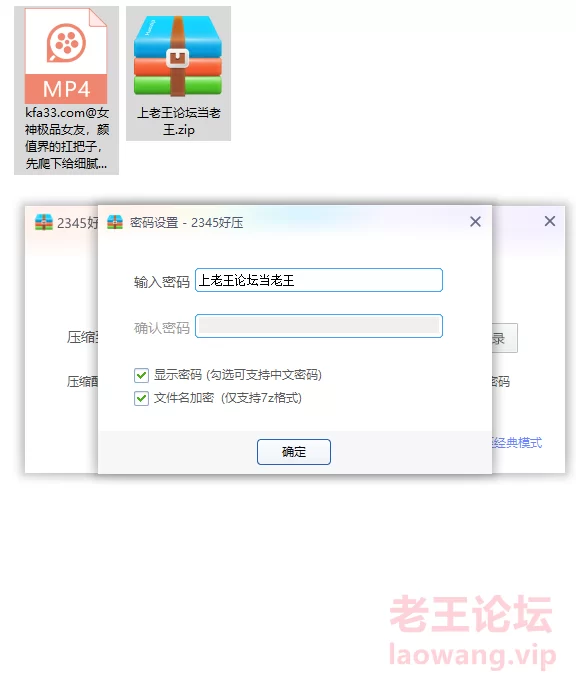
Task: Close the background 2345好压 window
Action: pos(550,221)
